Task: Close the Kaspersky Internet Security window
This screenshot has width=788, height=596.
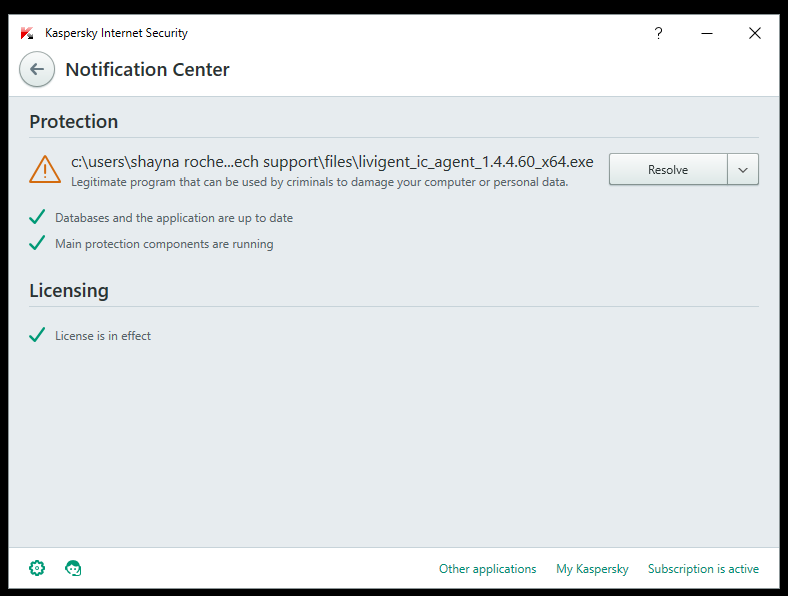Action: pos(755,33)
